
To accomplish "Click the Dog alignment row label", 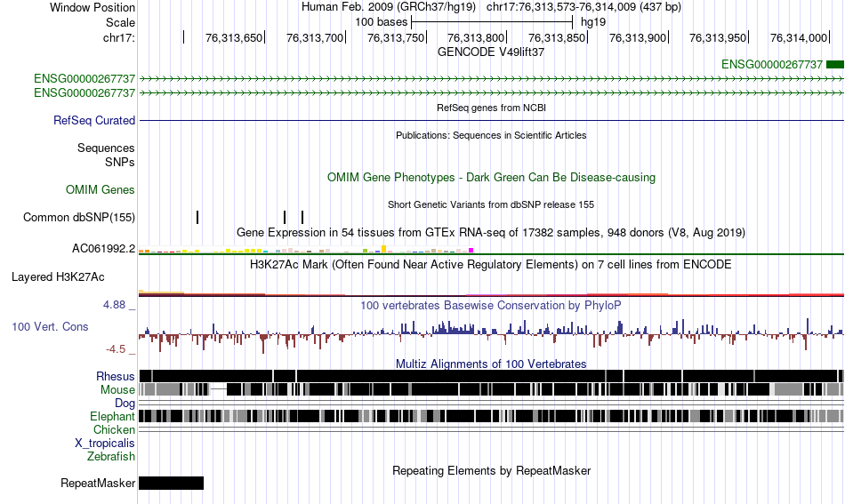I will click(125, 404).
